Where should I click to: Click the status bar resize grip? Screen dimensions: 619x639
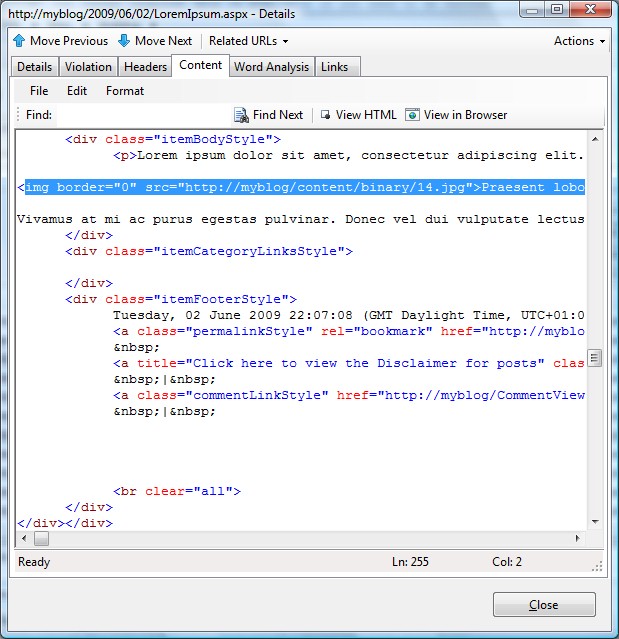597,566
